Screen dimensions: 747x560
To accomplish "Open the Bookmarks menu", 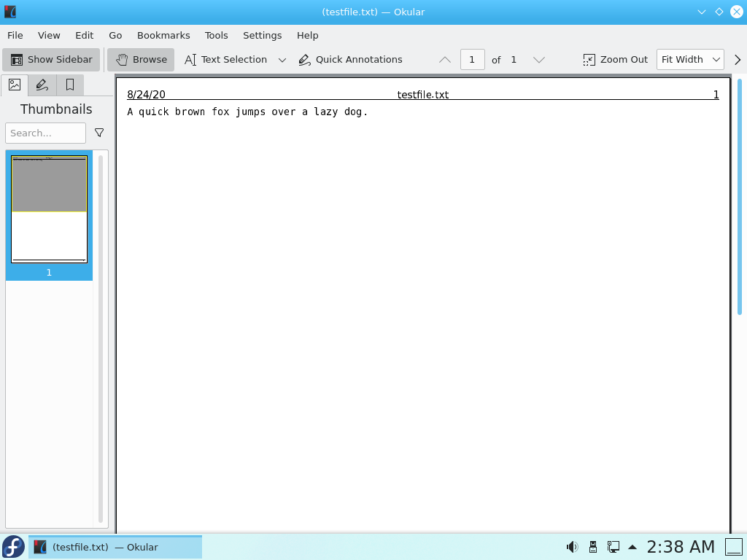I will pyautogui.click(x=163, y=35).
